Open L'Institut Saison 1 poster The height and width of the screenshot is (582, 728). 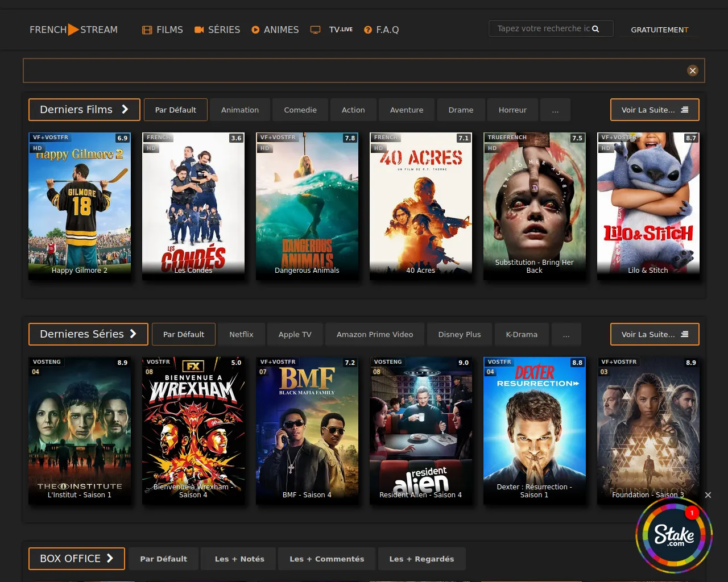pyautogui.click(x=80, y=431)
